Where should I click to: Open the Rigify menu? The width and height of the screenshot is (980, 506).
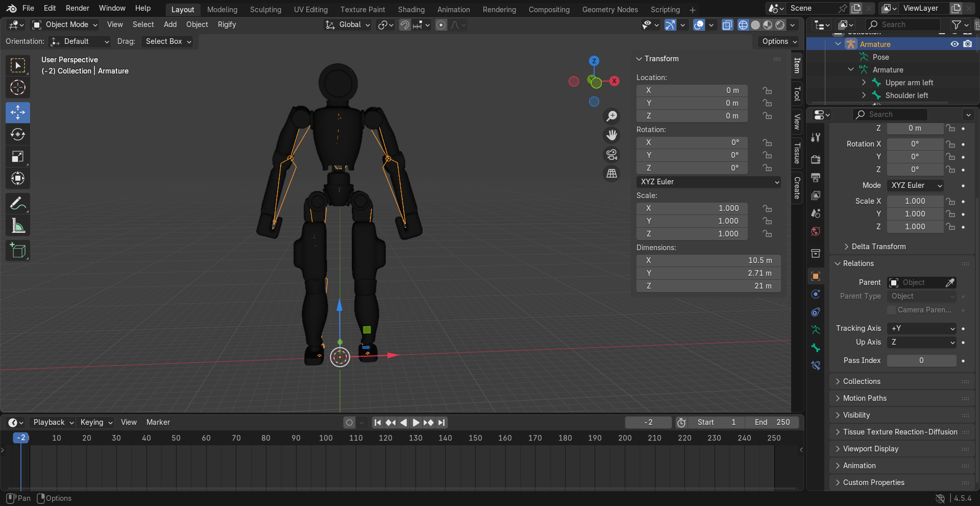click(227, 25)
